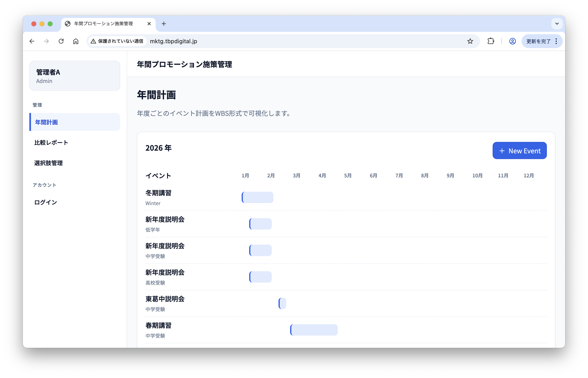Open 選択肢管理 from the sidebar
The image size is (588, 378).
[48, 163]
